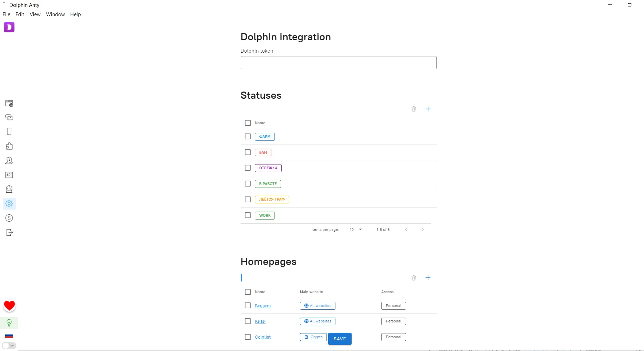Open the teams section icon
The height and width of the screenshot is (351, 644).
(9, 161)
